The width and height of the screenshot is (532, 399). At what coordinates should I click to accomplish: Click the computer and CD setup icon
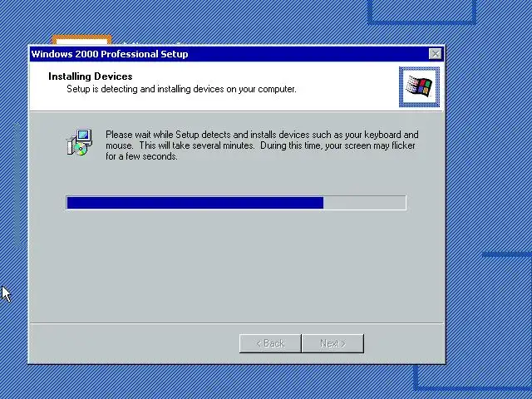coord(80,142)
